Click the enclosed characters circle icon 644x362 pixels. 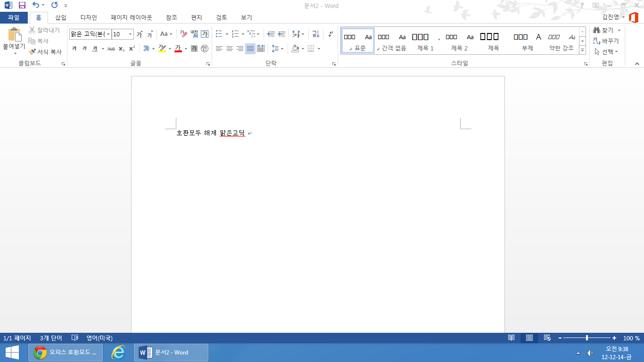(x=205, y=49)
